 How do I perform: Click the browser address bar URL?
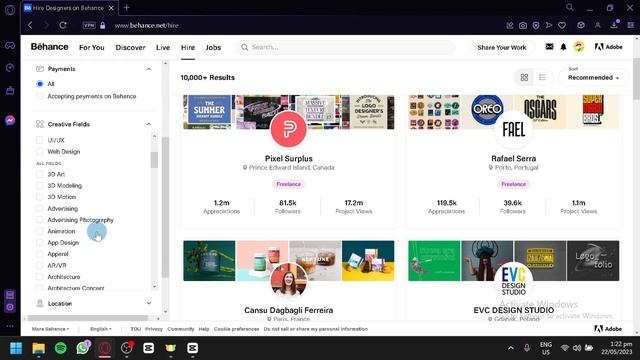pyautogui.click(x=147, y=25)
